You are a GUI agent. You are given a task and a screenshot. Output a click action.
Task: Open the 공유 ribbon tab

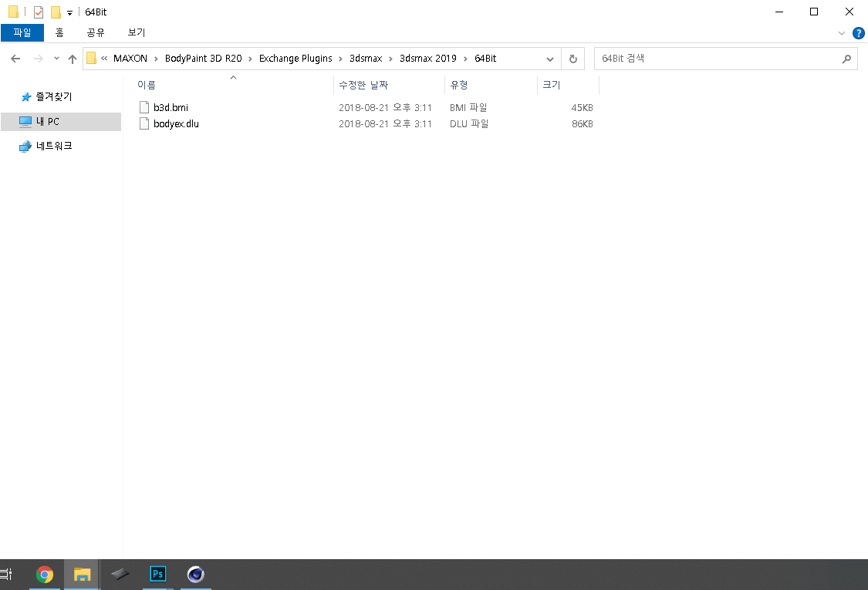point(95,32)
